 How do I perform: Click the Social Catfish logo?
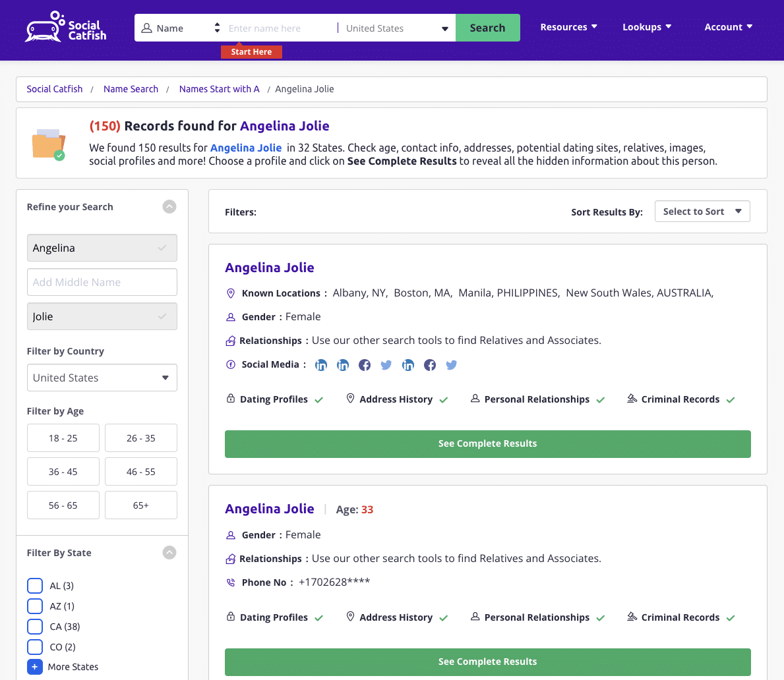coord(65,28)
